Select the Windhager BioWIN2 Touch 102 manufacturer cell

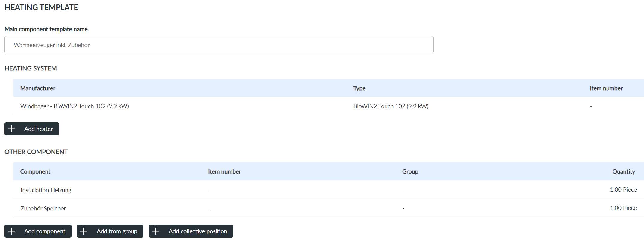(75, 106)
